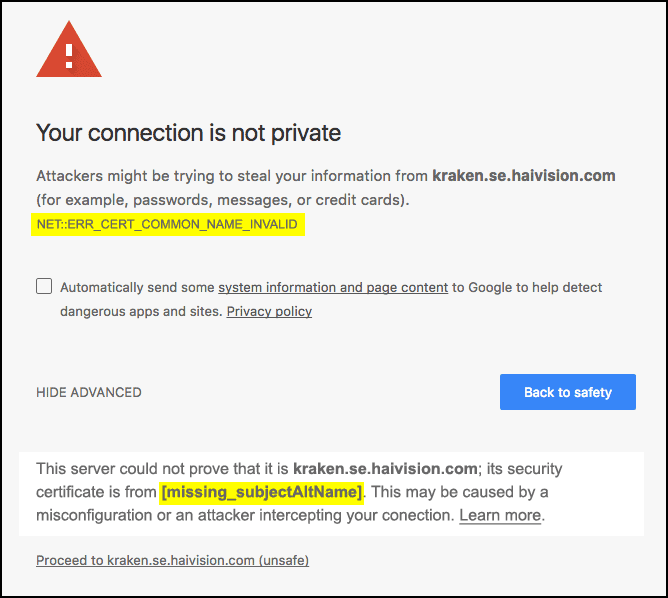Collapse details with HIDE ADVANCED
Image resolution: width=668 pixels, height=598 pixels.
pos(89,392)
